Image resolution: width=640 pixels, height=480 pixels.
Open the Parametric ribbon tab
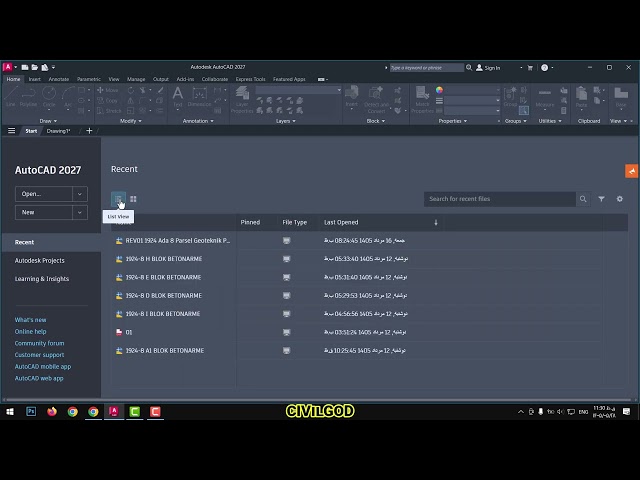89,79
